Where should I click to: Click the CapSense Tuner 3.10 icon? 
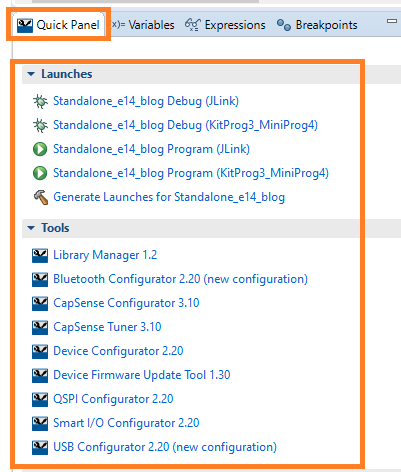[40, 328]
